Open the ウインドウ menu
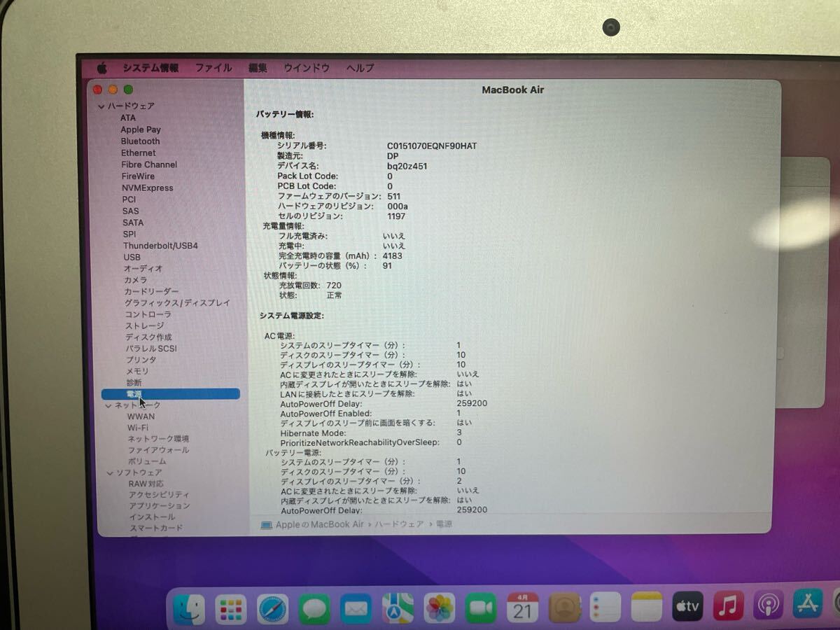 (x=307, y=68)
